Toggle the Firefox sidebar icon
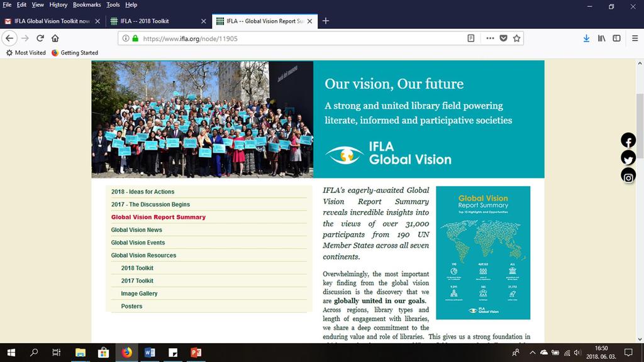The image size is (644, 362). pyautogui.click(x=616, y=38)
